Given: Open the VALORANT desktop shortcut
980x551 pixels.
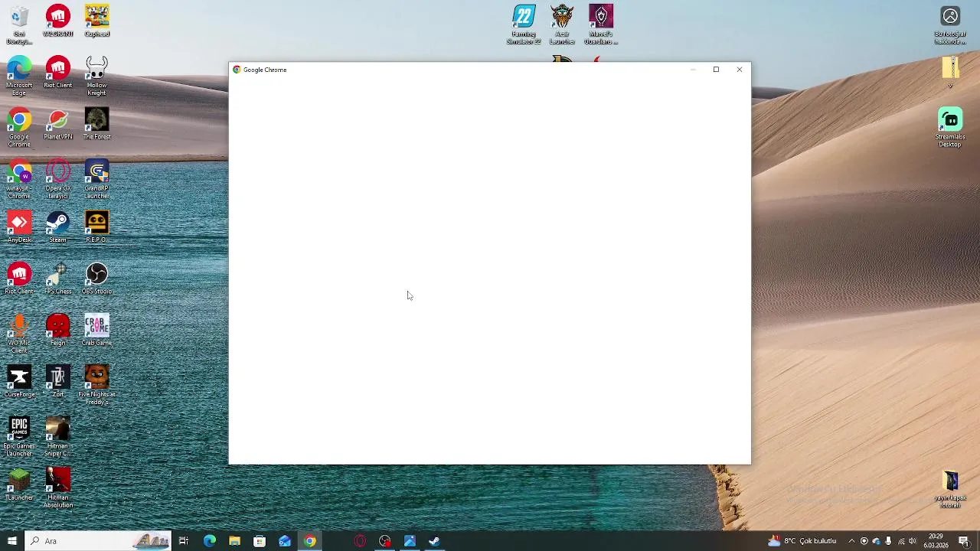Looking at the screenshot, I should point(57,21).
